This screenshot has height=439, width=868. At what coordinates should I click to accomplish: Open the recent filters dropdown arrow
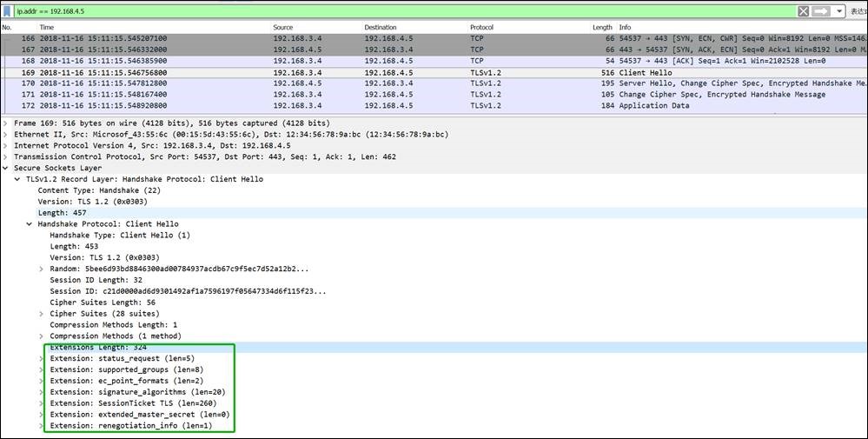[839, 11]
